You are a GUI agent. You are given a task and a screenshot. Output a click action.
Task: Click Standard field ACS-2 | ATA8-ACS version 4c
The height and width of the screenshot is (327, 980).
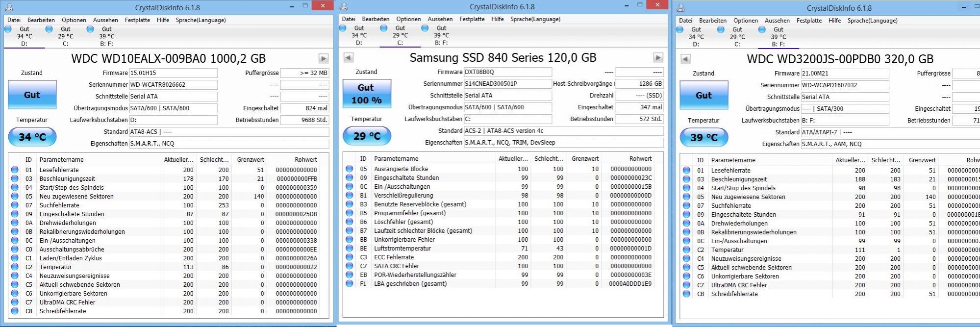tap(564, 131)
